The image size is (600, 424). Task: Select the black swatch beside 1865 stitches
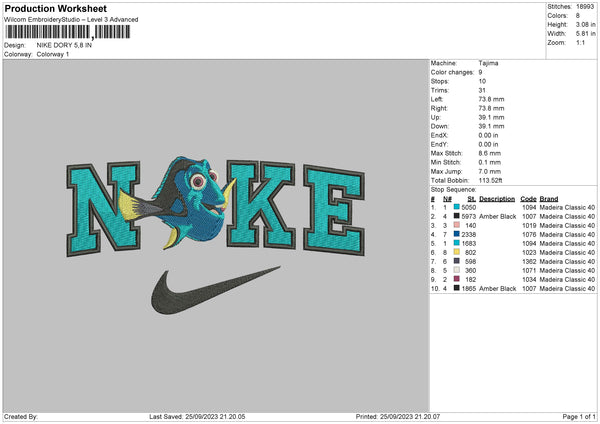(x=457, y=288)
